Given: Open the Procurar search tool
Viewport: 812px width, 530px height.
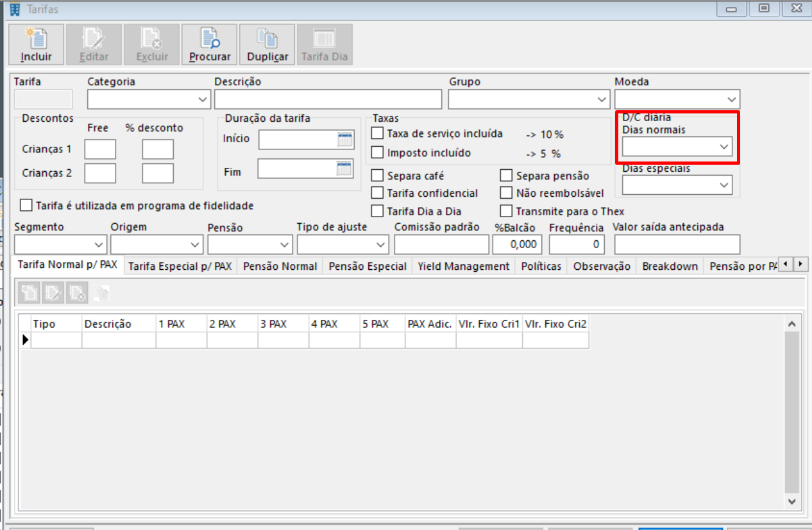Looking at the screenshot, I should click(x=209, y=45).
